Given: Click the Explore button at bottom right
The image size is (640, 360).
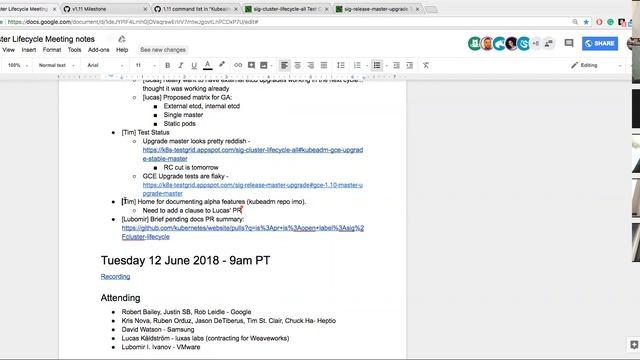Looking at the screenshot, I should [633, 344].
